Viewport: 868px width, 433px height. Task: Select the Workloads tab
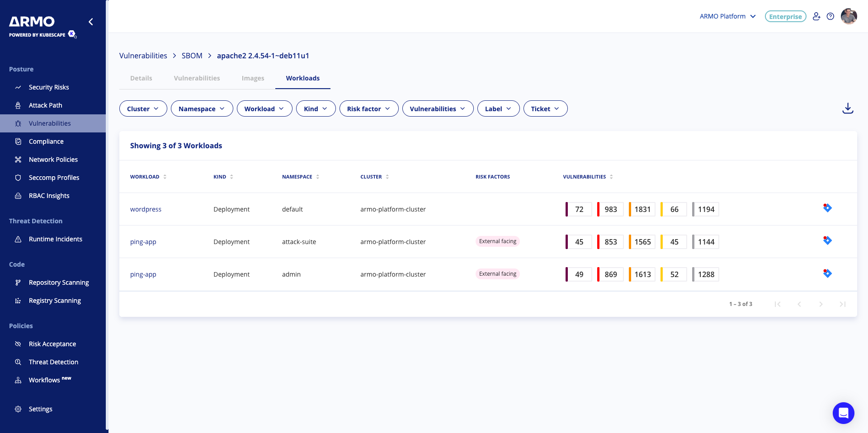click(303, 78)
